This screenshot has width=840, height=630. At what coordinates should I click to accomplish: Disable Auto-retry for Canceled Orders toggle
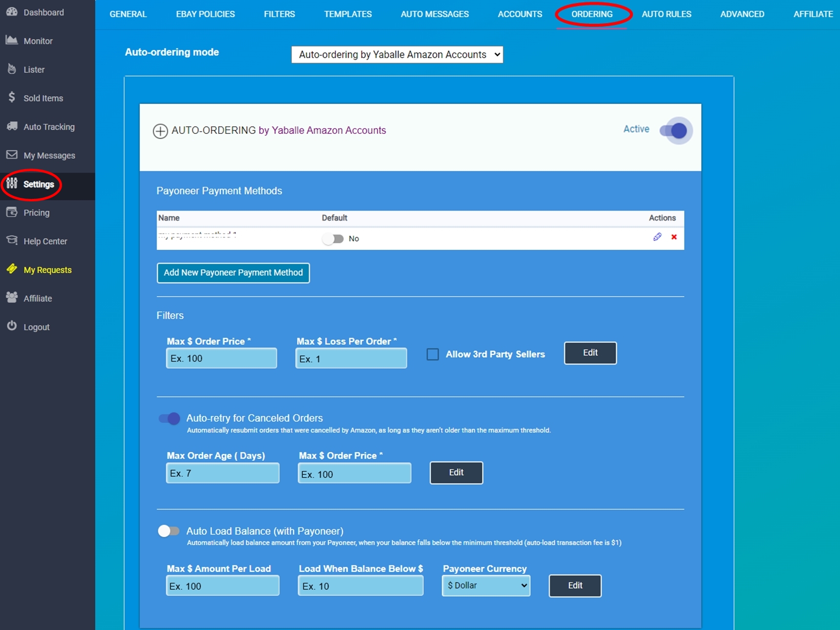point(169,418)
